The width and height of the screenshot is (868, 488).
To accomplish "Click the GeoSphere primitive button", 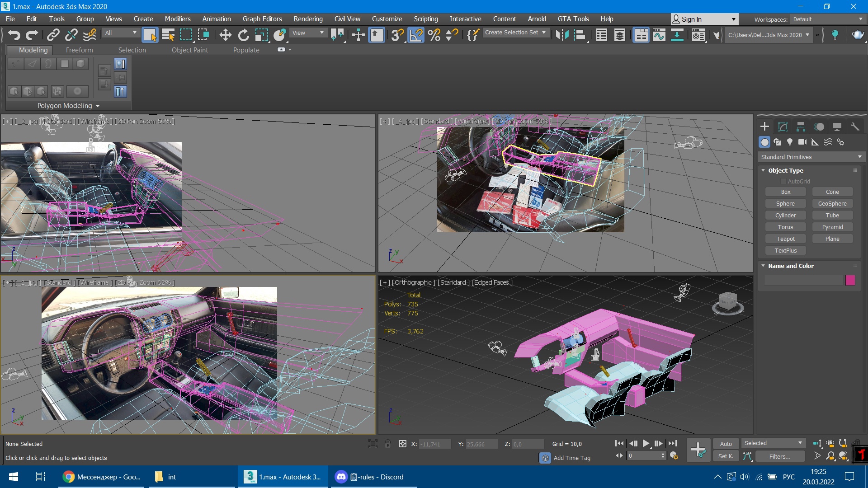I will [832, 203].
